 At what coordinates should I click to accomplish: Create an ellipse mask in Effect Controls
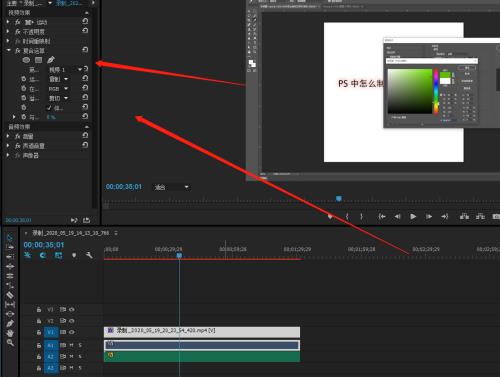pos(26,60)
